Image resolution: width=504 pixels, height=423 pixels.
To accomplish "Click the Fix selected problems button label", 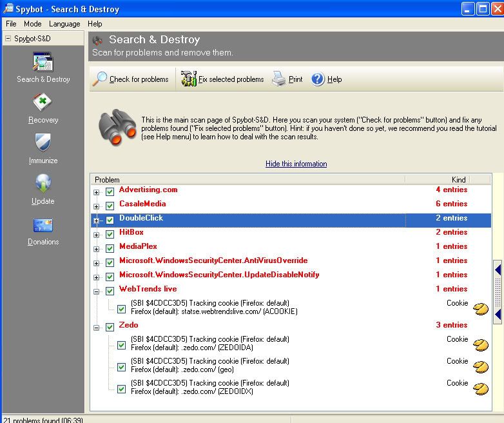I will (231, 79).
